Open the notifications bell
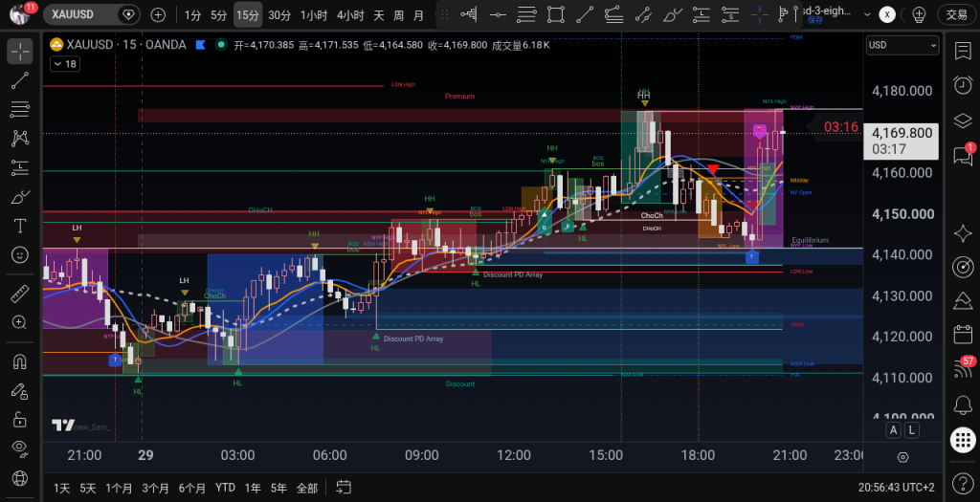Screen dimensions: 980x502 [963, 405]
